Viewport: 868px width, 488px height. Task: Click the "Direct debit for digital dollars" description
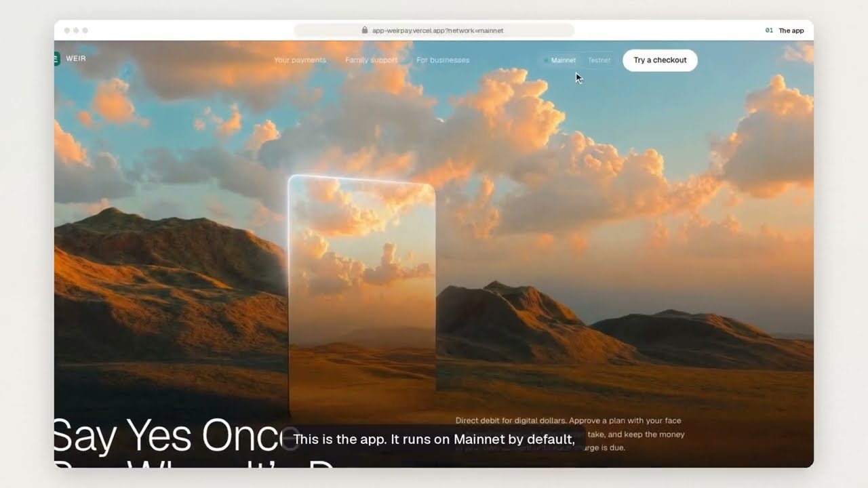click(x=570, y=434)
